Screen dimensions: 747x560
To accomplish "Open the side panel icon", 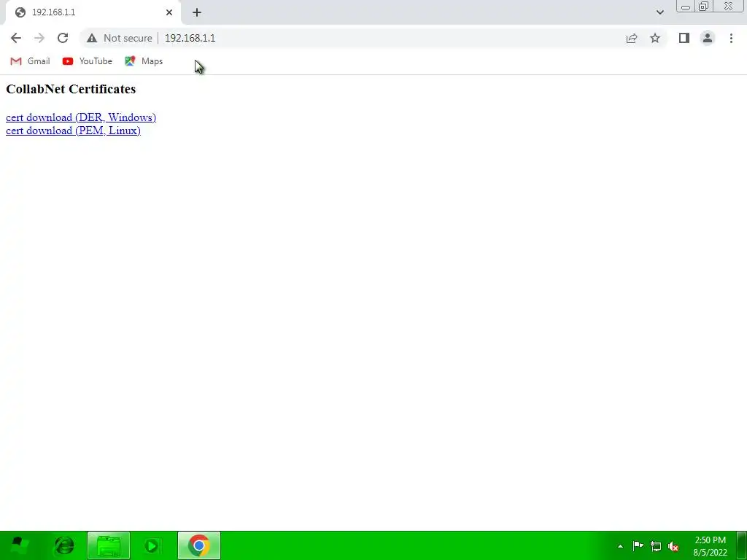I will pyautogui.click(x=684, y=38).
